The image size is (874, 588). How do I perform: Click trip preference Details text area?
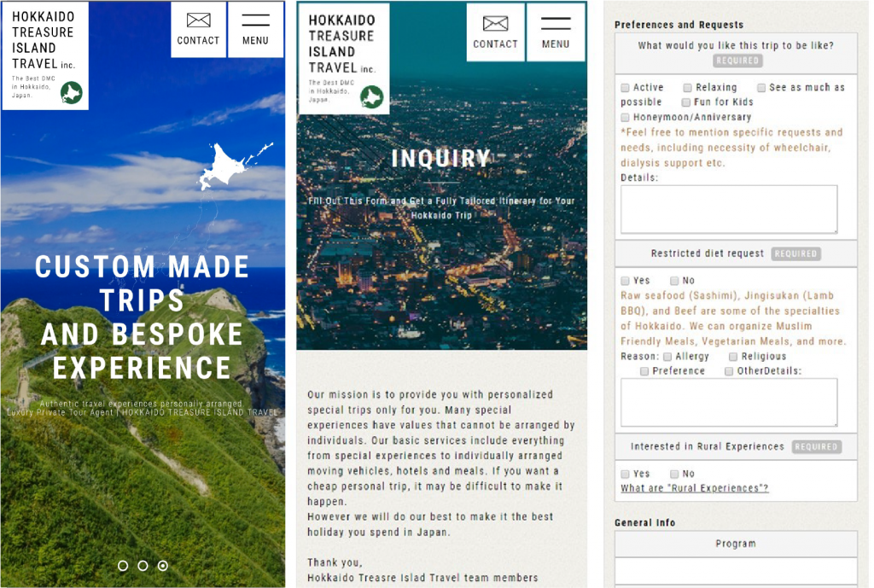pos(729,210)
